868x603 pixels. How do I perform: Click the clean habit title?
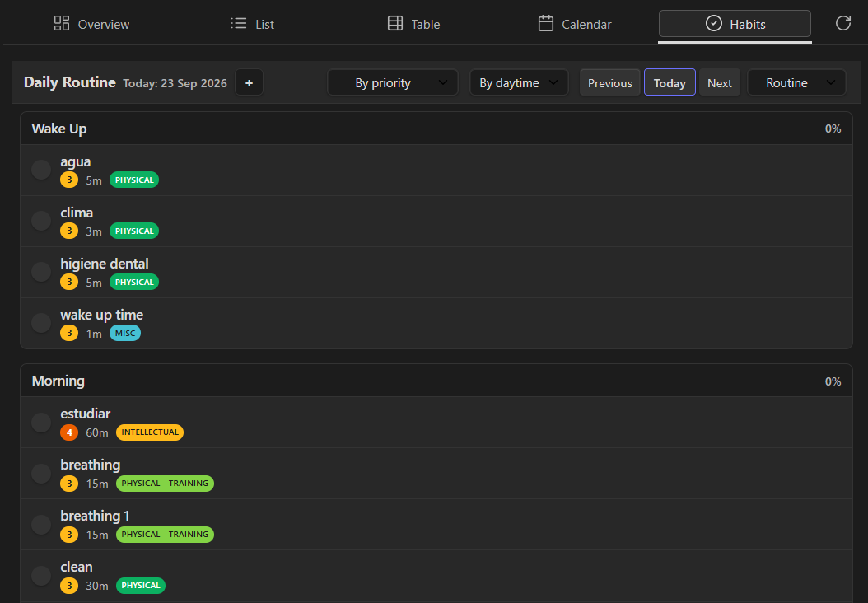(x=77, y=567)
